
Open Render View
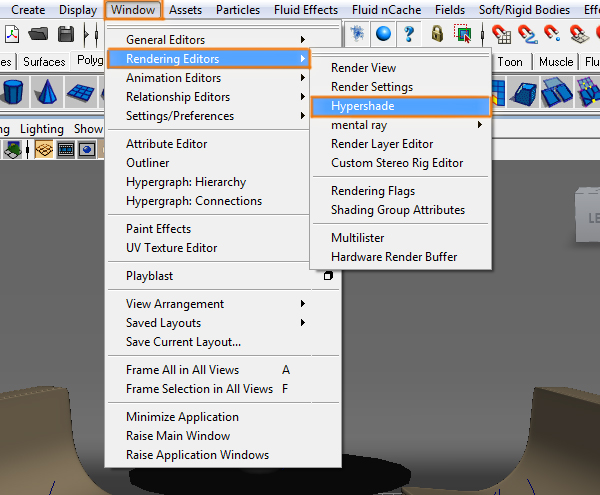(400, 68)
